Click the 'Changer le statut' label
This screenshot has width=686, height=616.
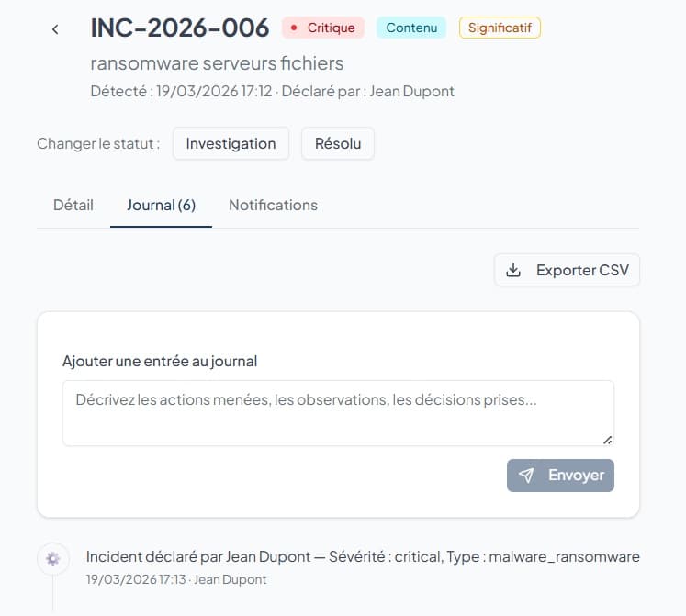pos(98,144)
